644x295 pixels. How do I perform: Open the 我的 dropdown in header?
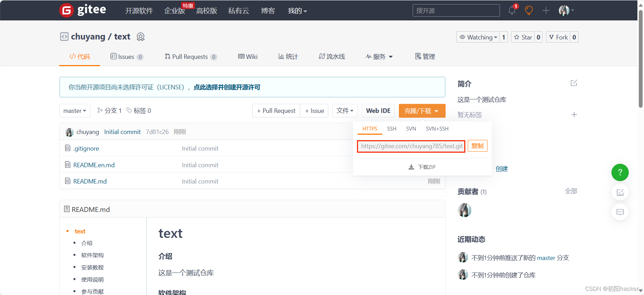tap(297, 11)
